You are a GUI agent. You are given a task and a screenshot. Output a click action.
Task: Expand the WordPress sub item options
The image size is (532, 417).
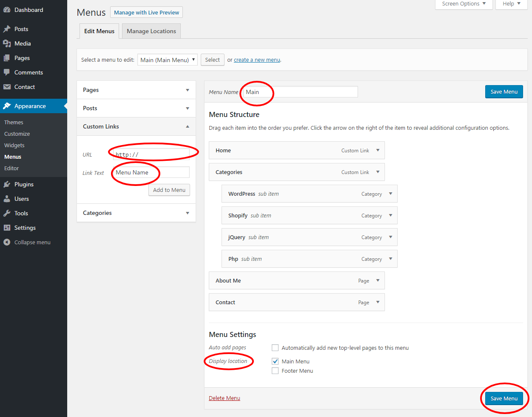click(390, 194)
